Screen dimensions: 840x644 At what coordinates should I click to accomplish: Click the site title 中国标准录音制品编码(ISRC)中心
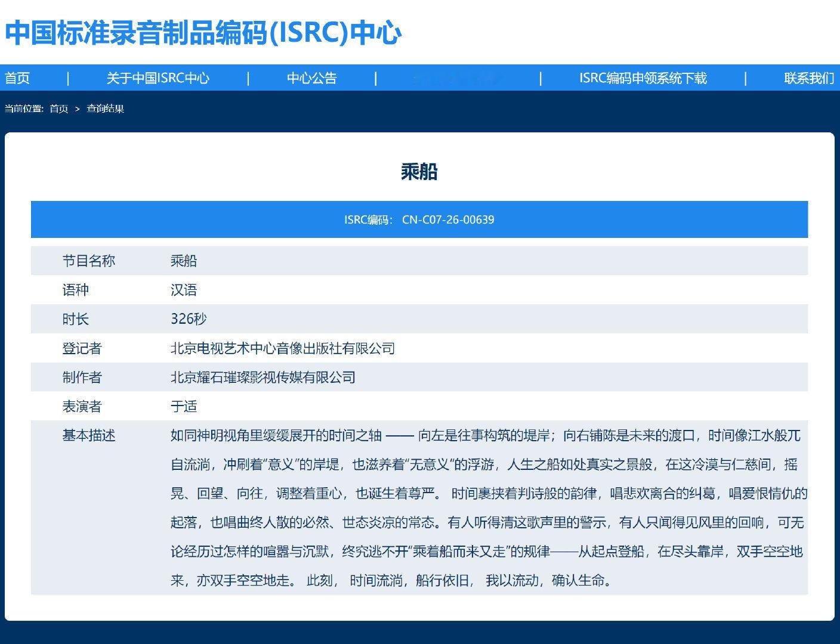click(203, 32)
